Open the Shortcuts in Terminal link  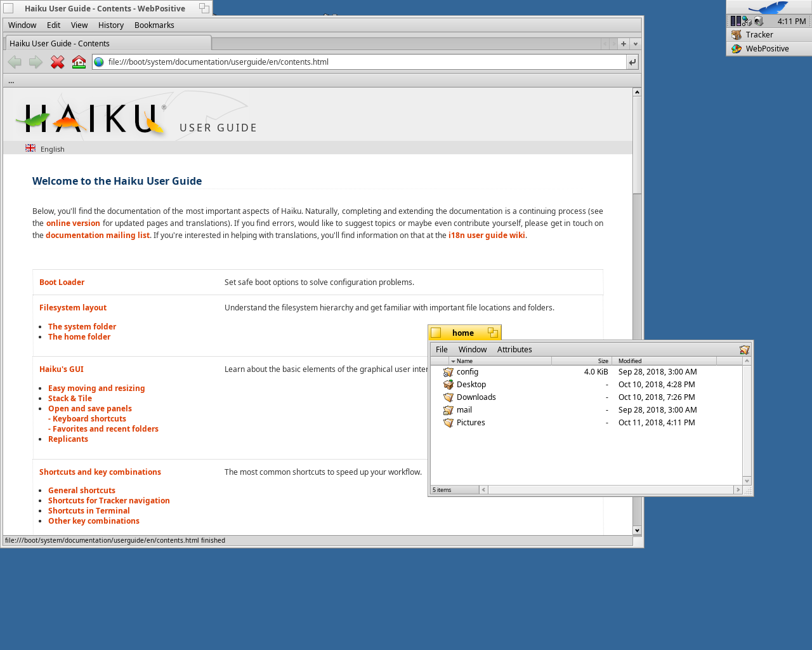point(89,511)
